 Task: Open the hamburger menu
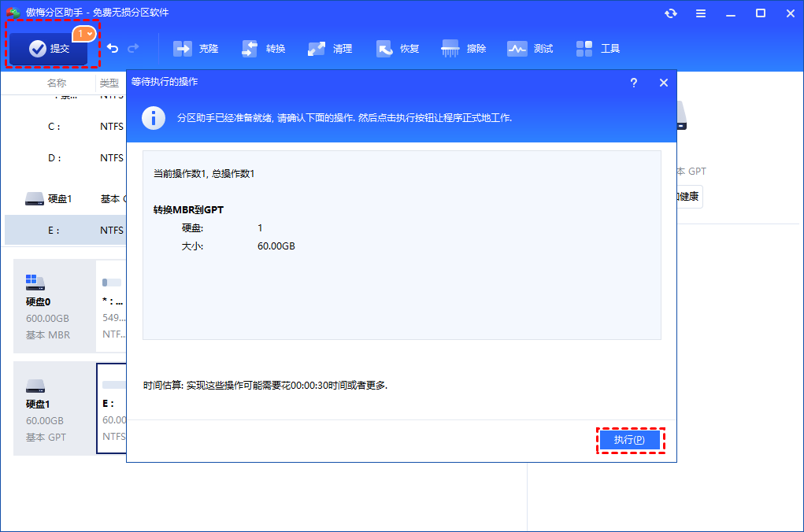pos(700,13)
